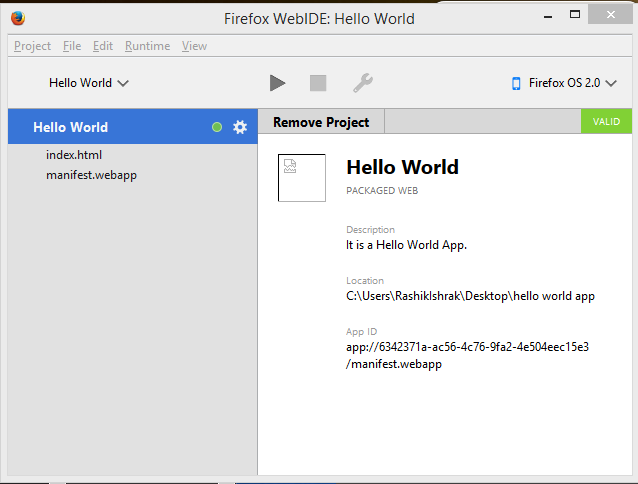Stop the app with the square icon
Image resolution: width=638 pixels, height=484 pixels.
(318, 83)
